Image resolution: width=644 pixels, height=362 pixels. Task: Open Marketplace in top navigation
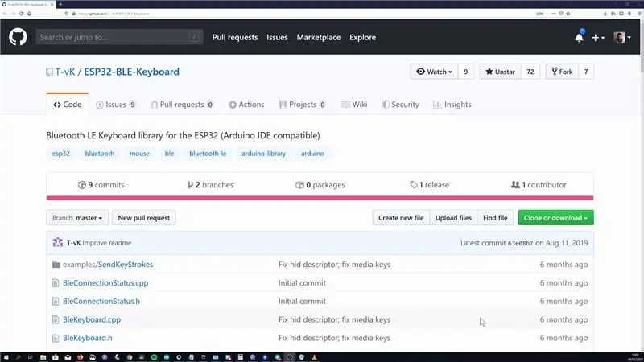pos(318,37)
